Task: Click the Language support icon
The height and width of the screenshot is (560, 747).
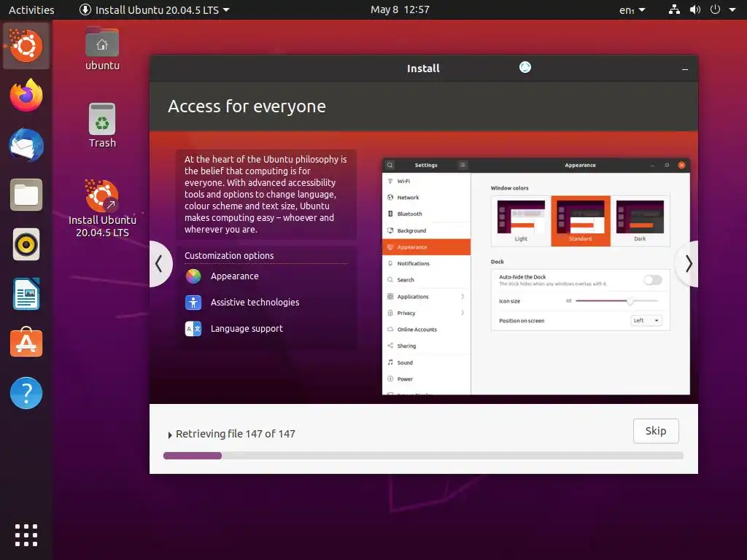Action: point(193,329)
